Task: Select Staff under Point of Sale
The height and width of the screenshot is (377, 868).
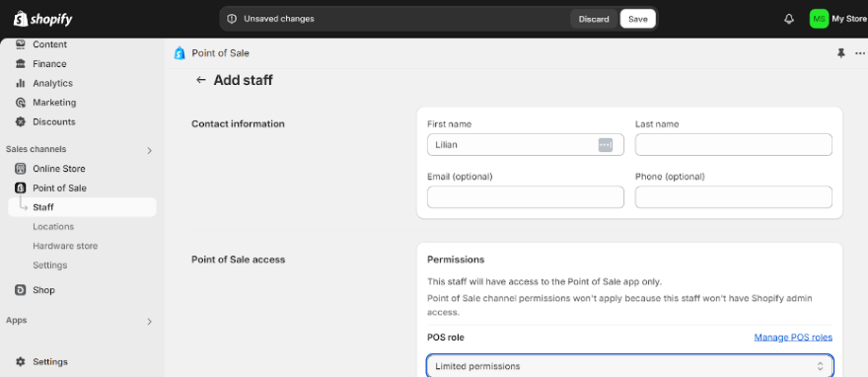Action: pos(82,207)
